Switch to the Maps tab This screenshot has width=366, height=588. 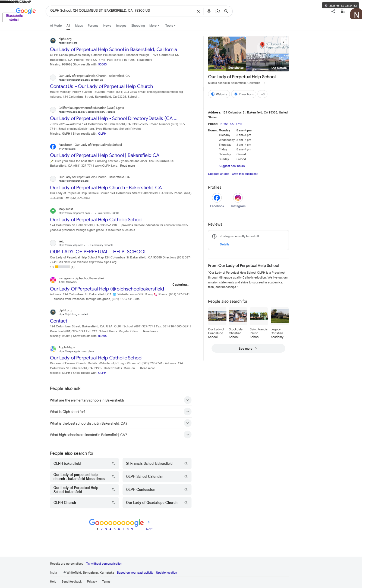pyautogui.click(x=79, y=26)
